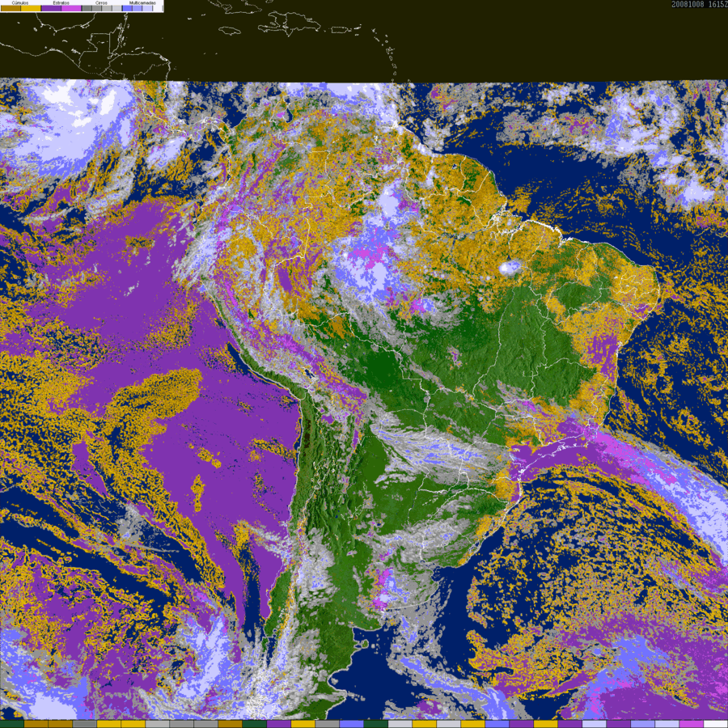The image size is (728, 728).
Task: Click the Cirros legend label
Action: click(x=101, y=2)
